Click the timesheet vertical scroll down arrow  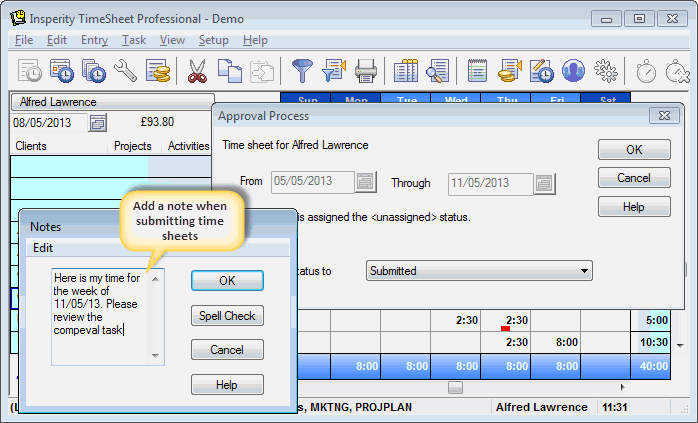pos(680,345)
